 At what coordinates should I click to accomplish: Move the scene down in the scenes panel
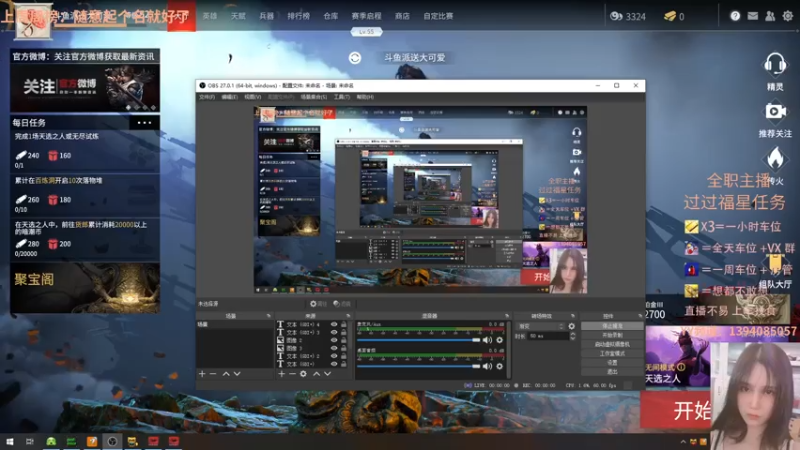(x=237, y=374)
